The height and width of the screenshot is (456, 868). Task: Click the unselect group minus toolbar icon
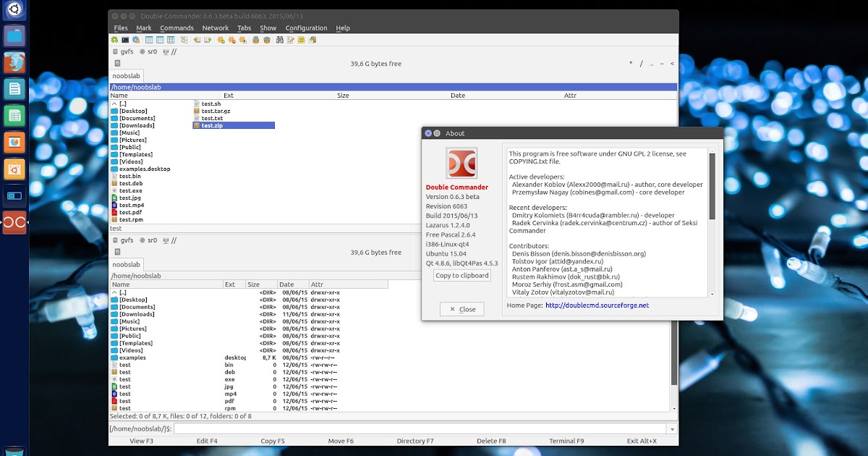231,40
